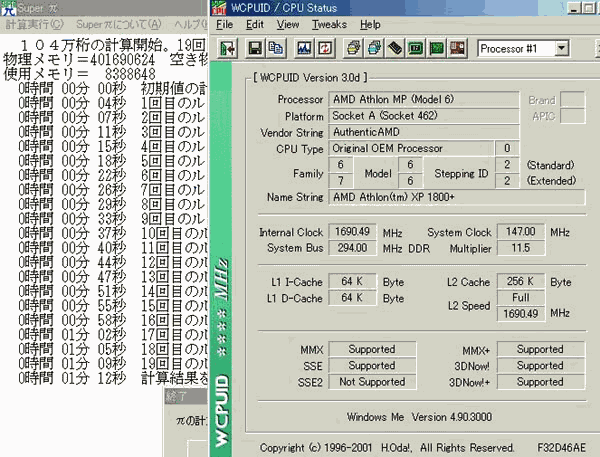The width and height of the screenshot is (600, 457).
Task: Click the empty APIC field box
Action: point(572,116)
